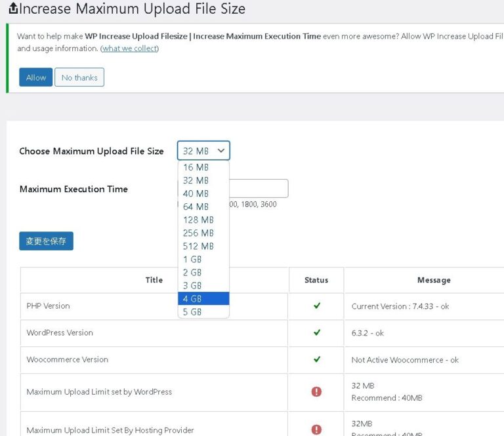Viewport: 504px width, 436px height.
Task: Choose 1 GB as maximum upload size
Action: coord(192,259)
